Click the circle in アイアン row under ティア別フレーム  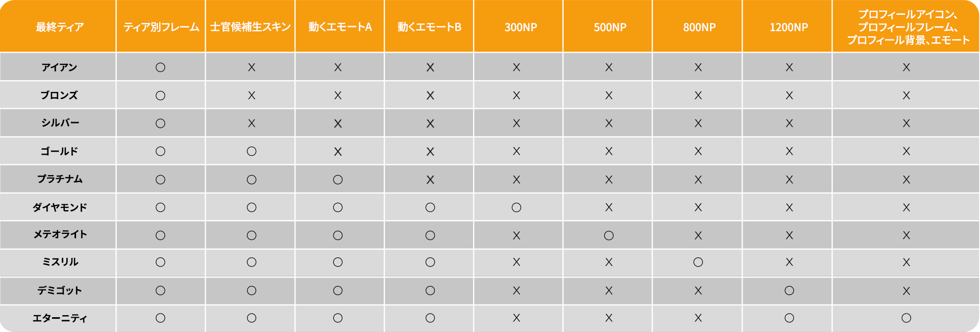[160, 67]
